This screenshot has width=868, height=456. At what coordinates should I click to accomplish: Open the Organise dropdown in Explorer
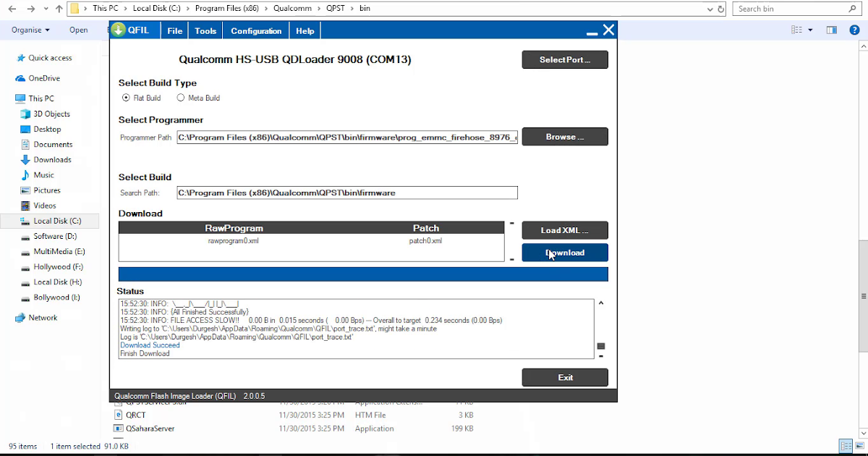point(31,30)
